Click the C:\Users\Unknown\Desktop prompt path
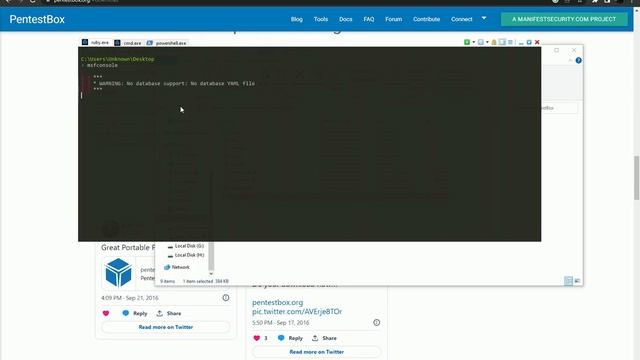This screenshot has height=360, width=640. click(x=118, y=59)
